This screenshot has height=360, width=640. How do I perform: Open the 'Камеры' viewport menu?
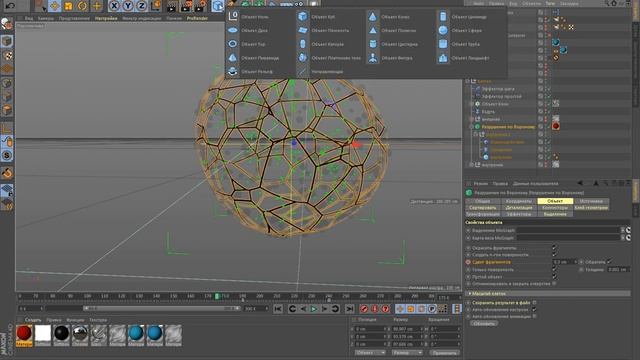[46, 18]
